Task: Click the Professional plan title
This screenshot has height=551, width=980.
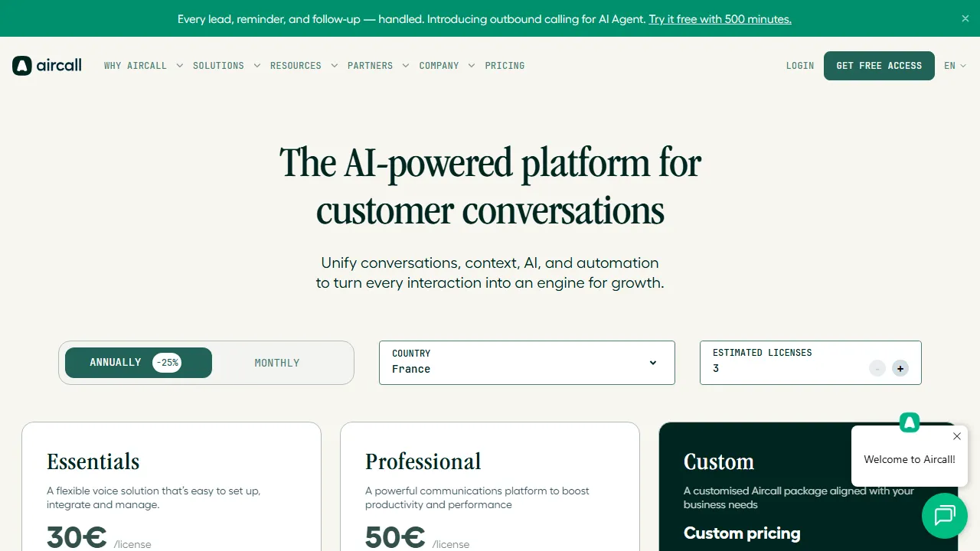Action: [x=423, y=461]
